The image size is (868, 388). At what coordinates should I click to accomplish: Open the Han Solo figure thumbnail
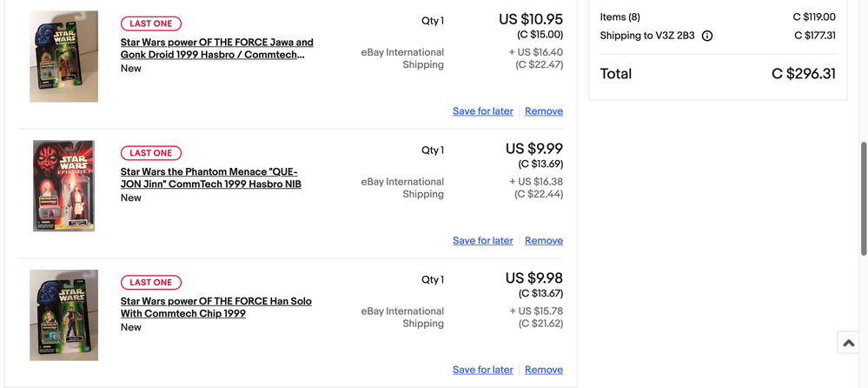(63, 315)
